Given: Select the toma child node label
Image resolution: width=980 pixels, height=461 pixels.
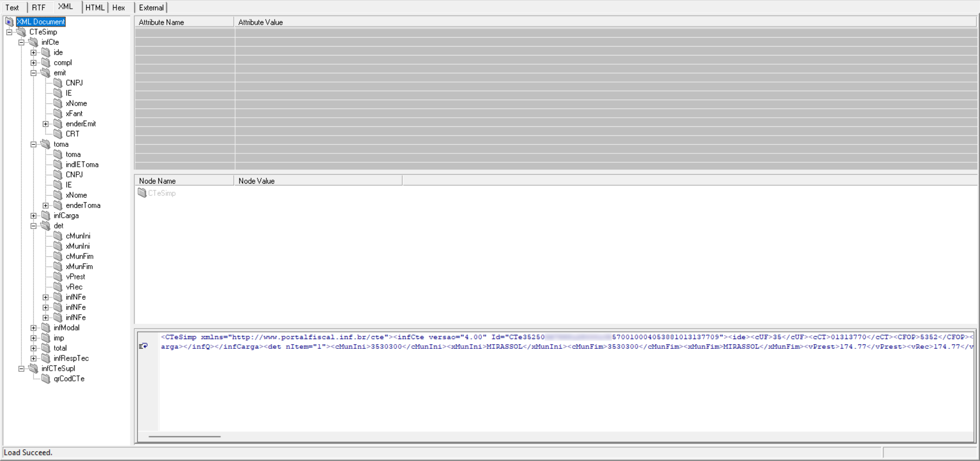Looking at the screenshot, I should [x=73, y=154].
